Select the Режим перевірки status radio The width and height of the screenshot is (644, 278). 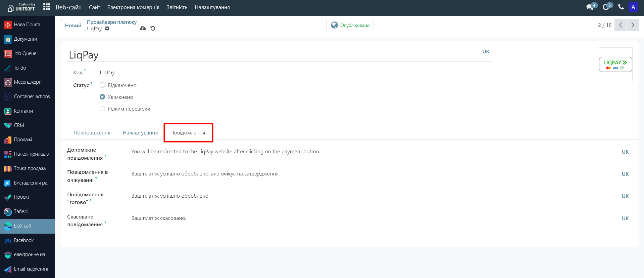(102, 109)
